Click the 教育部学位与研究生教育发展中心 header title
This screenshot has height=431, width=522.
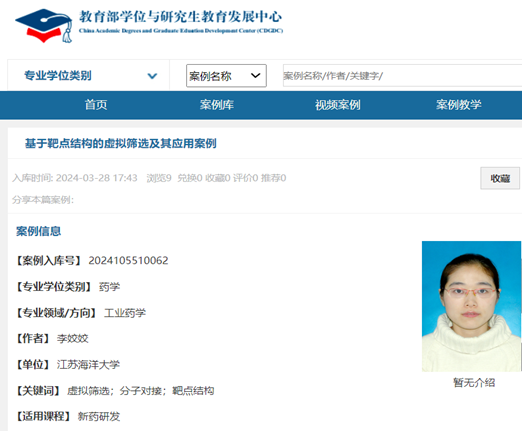click(x=180, y=17)
